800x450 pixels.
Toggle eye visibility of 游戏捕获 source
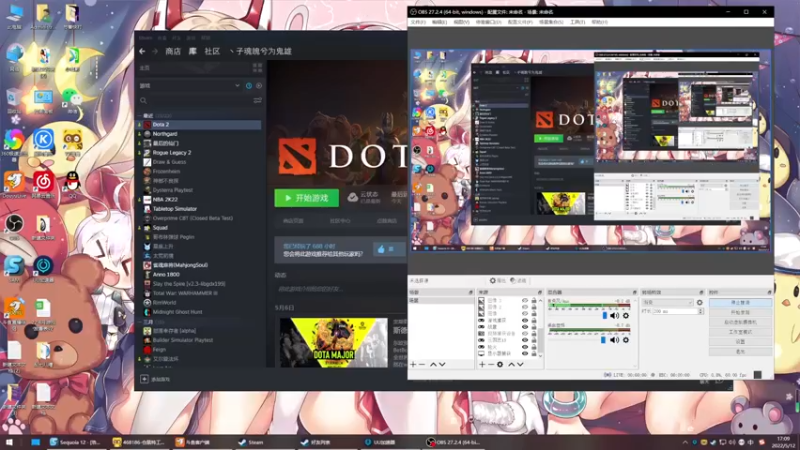525,320
